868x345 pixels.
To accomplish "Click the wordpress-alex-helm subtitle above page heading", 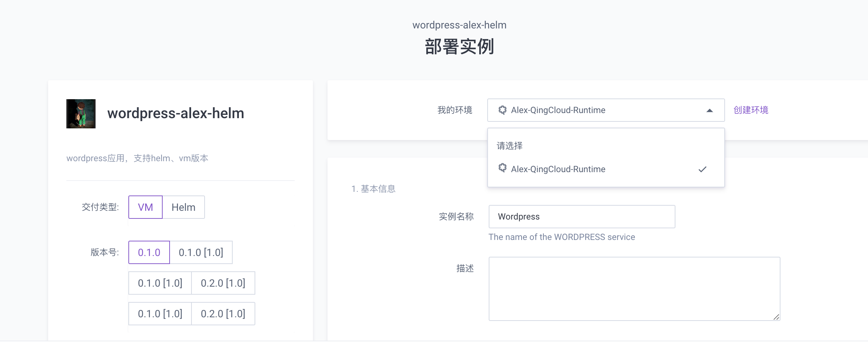I will tap(460, 25).
